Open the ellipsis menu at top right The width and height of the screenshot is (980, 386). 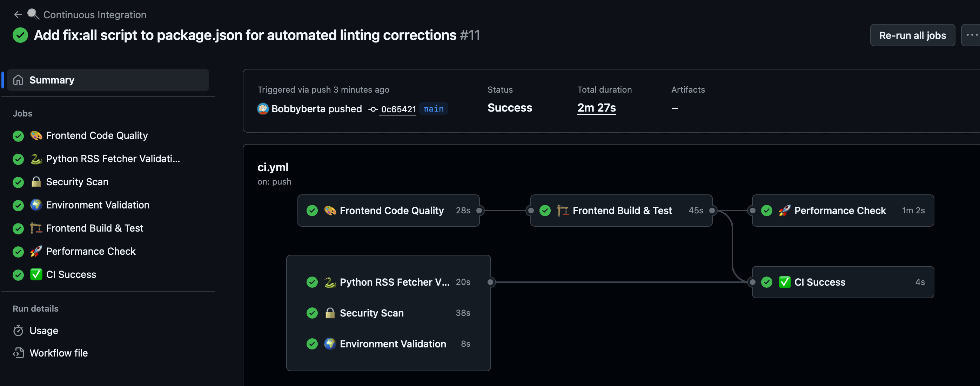972,35
